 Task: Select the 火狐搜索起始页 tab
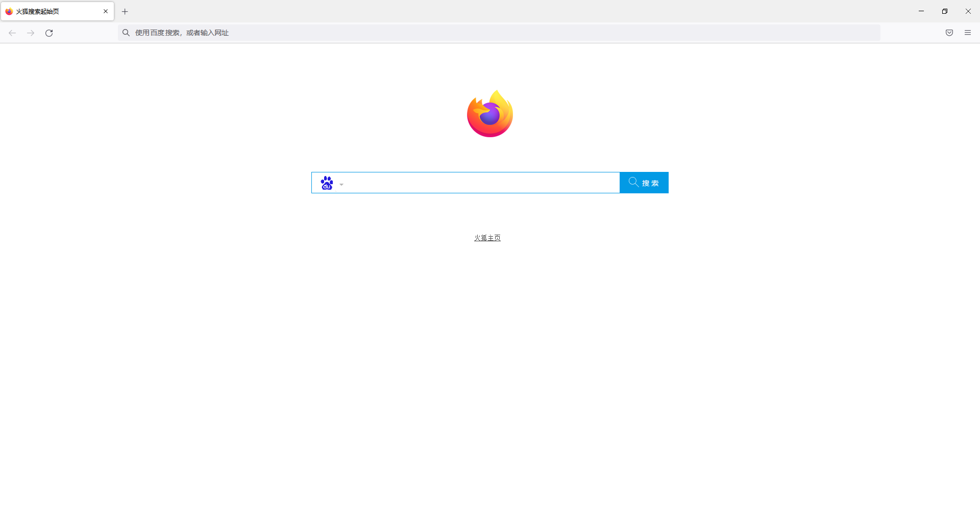click(x=57, y=11)
